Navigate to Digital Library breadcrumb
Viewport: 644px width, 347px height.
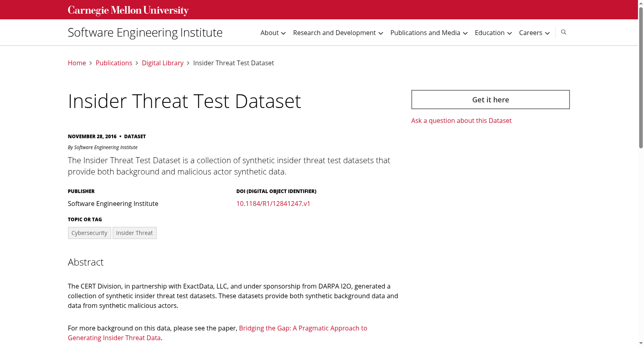[x=163, y=63]
